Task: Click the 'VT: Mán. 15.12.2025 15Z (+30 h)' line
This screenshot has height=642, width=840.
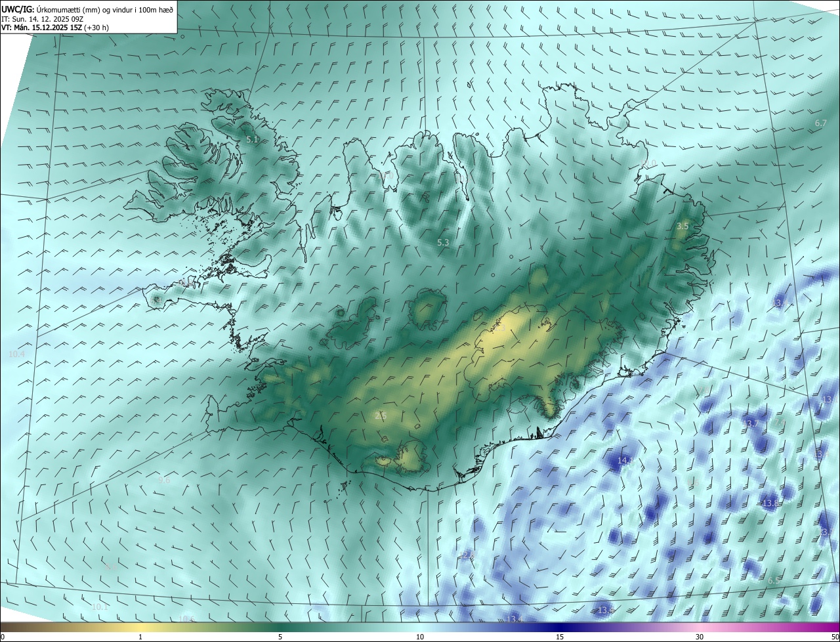Action: (55, 28)
